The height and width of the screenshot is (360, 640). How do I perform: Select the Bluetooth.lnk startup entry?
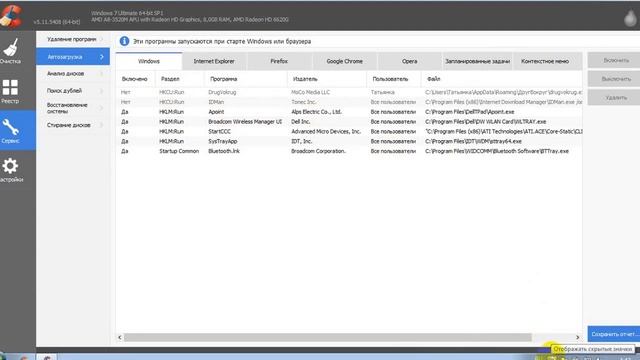(349, 151)
